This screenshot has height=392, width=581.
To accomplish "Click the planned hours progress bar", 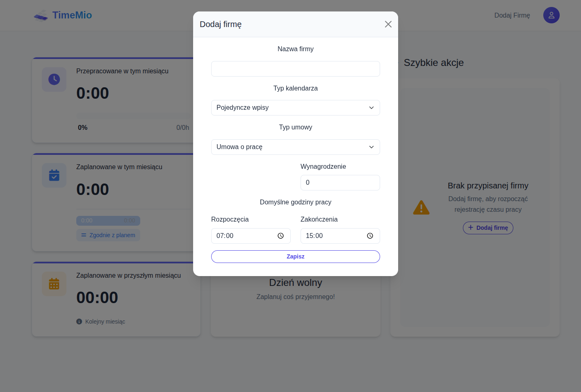I will pyautogui.click(x=108, y=220).
